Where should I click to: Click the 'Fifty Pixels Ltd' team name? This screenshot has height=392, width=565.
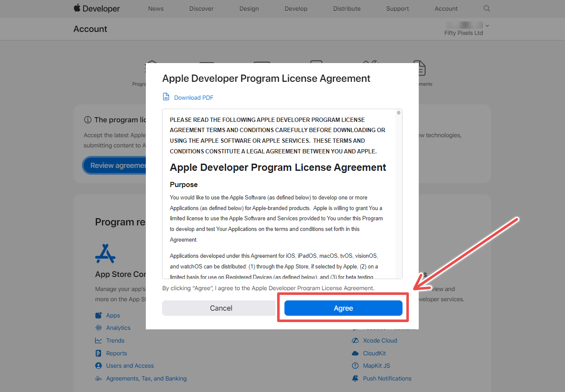(x=464, y=33)
